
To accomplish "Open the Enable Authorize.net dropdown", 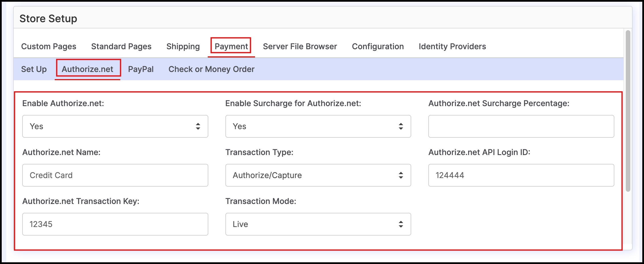I will pos(115,126).
